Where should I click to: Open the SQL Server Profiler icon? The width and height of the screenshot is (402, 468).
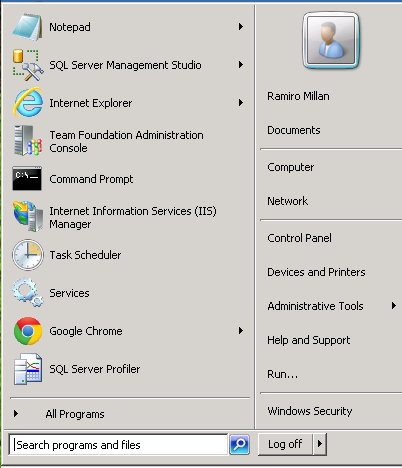28,369
